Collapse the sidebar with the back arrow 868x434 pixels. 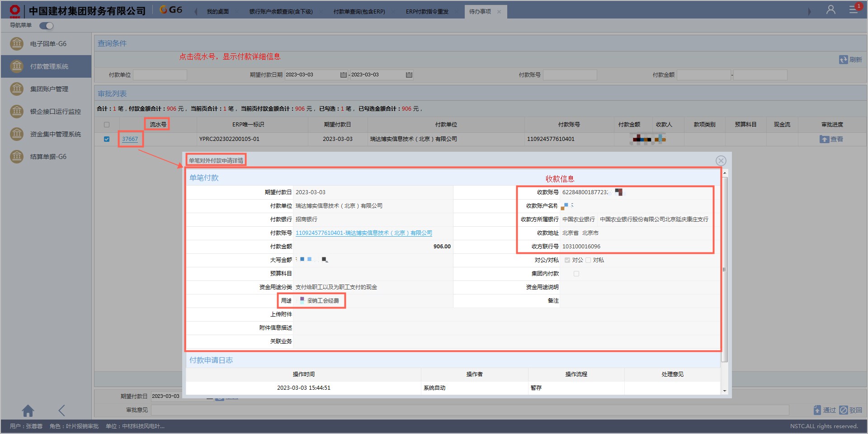(x=62, y=411)
